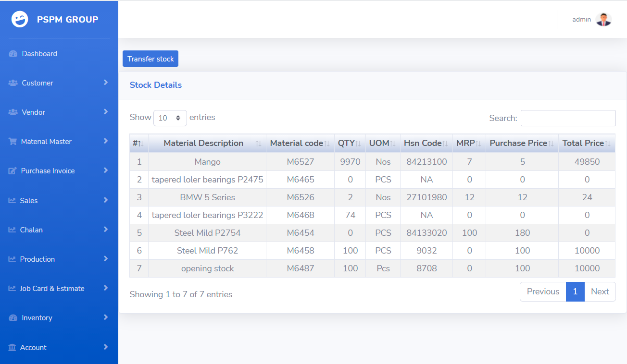Screen dimensions: 627x364
Task: Click the Sales chart icon
Action: [x=12, y=201]
